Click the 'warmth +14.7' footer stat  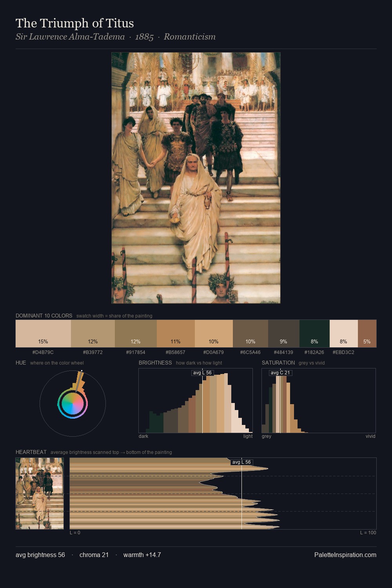(x=142, y=555)
